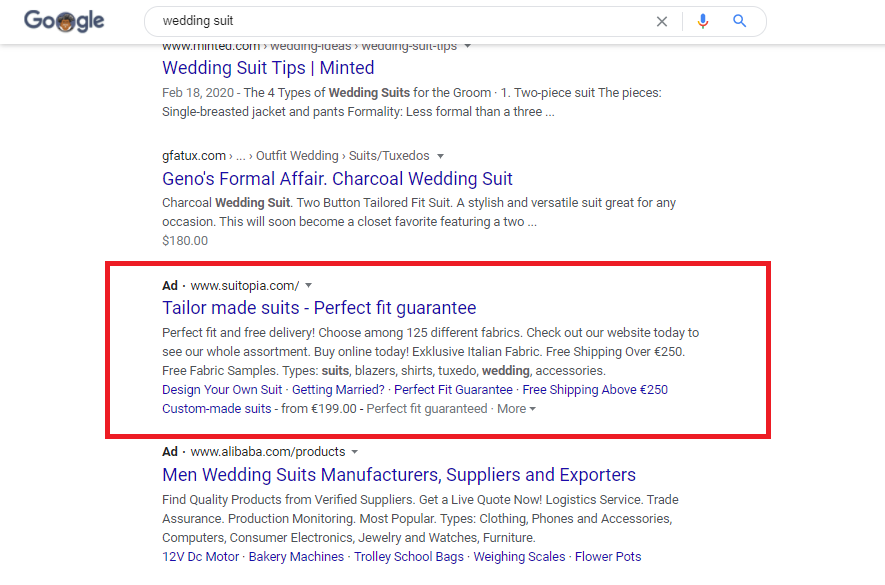The image size is (885, 585).
Task: Open dropdown arrow next to www.suitopia.com/
Action: [x=309, y=286]
